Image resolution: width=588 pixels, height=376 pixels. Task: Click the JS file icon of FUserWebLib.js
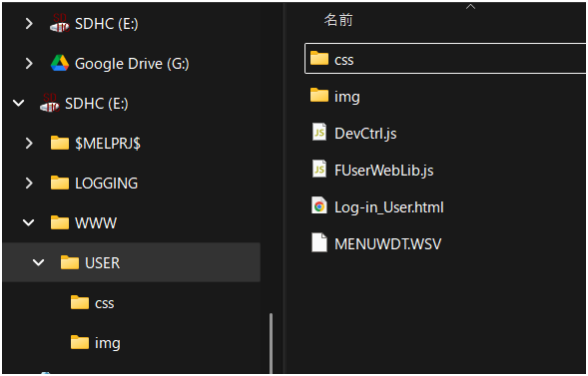(x=319, y=170)
